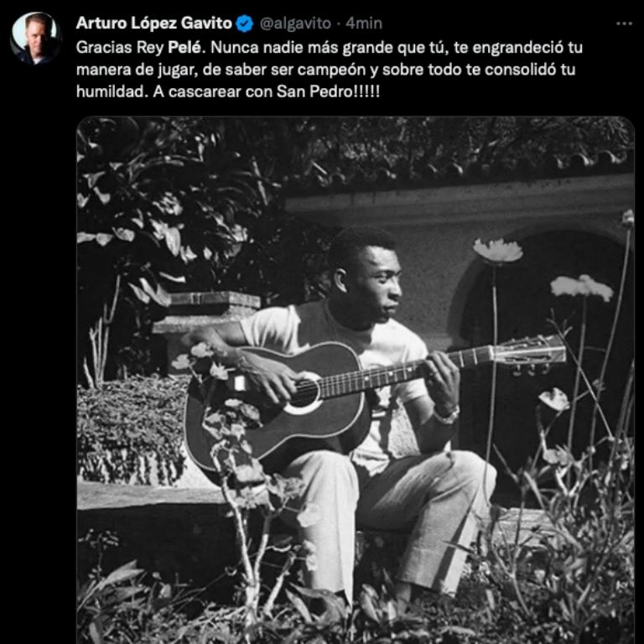Select the tweet text starting with Gracias Rey
Viewport: 644px width, 644px height.
[330, 70]
